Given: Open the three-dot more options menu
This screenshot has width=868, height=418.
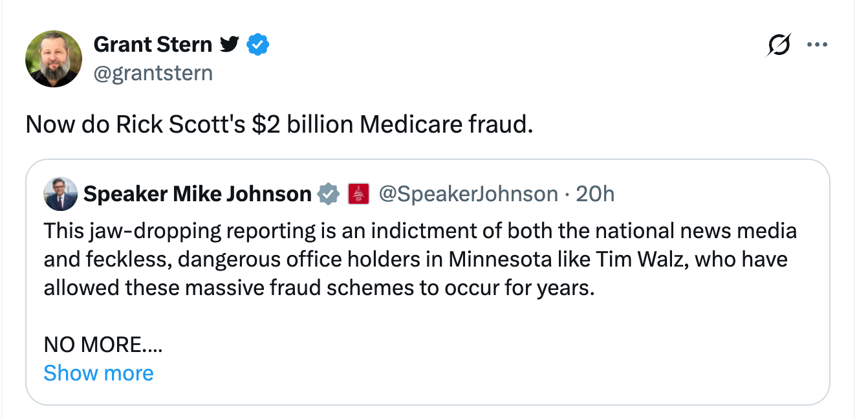Looking at the screenshot, I should 817,45.
